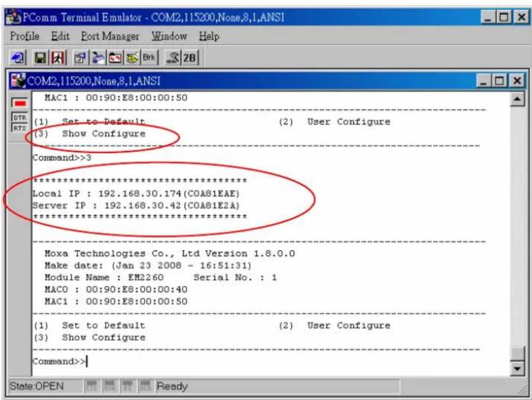
Task: Open the Port Manager menu
Action: point(110,36)
